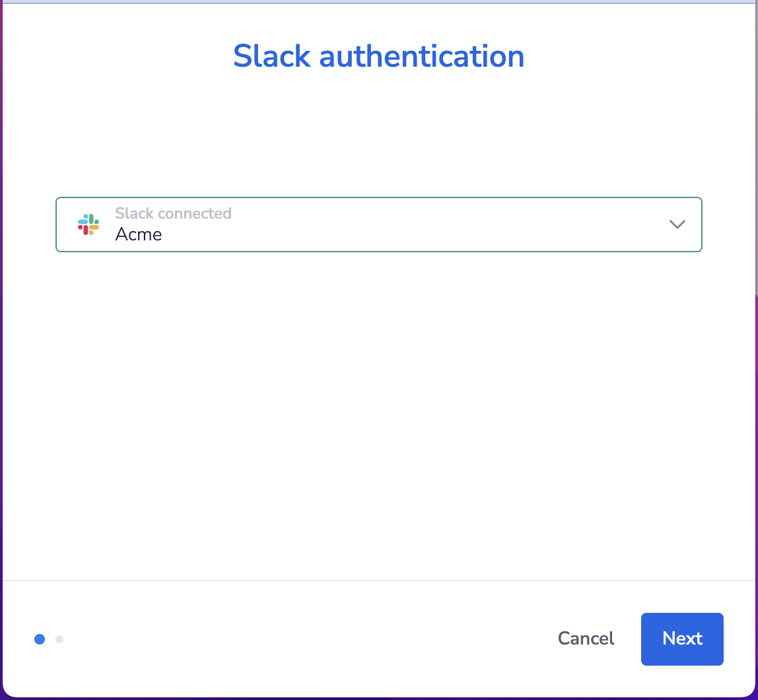Viewport: 758px width, 700px height.
Task: Click the gray inactive progress dot
Action: [59, 639]
